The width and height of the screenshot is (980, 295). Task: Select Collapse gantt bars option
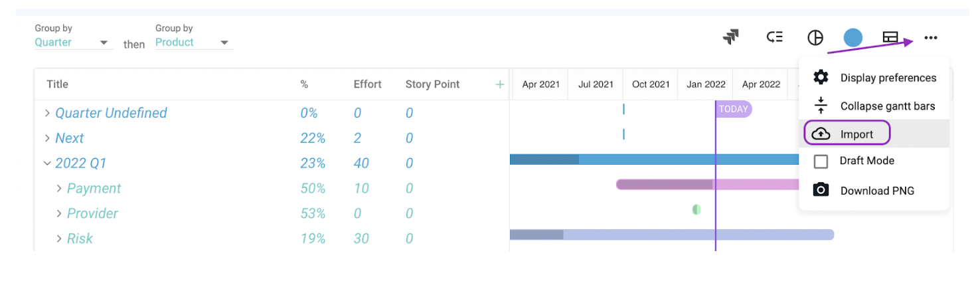pyautogui.click(x=874, y=106)
